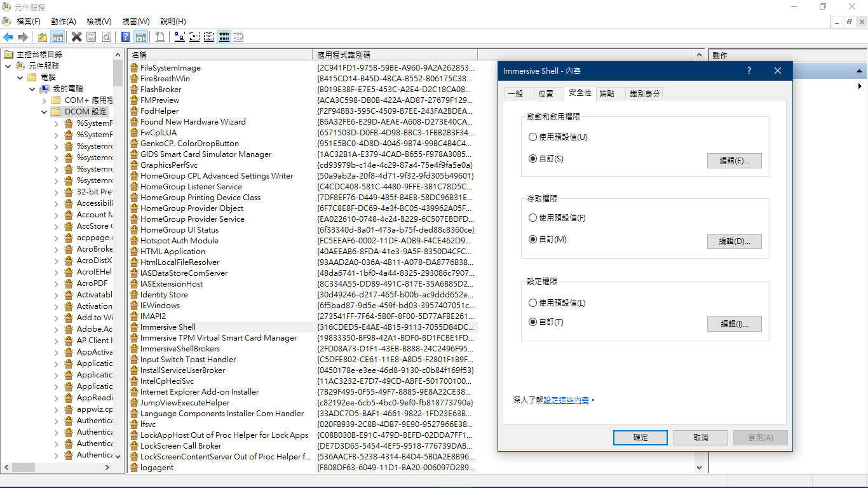
Task: Click the tree pane vertical scrollbar
Action: [118, 255]
